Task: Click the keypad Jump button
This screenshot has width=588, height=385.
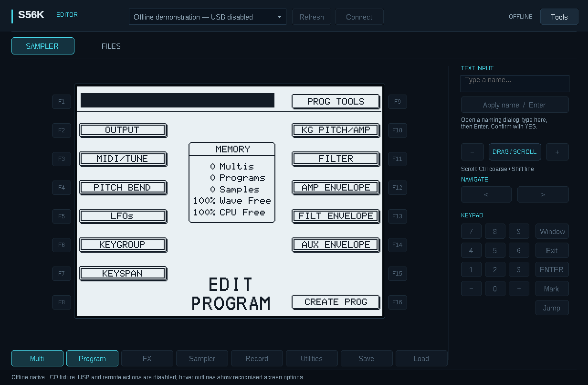Action: 552,308
